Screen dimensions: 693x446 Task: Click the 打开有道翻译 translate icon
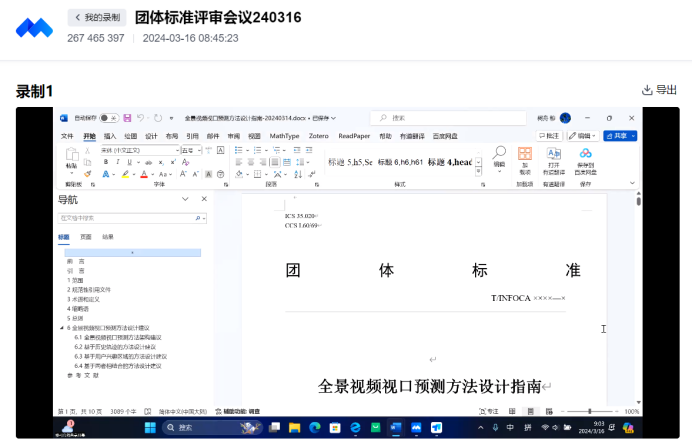click(554, 153)
